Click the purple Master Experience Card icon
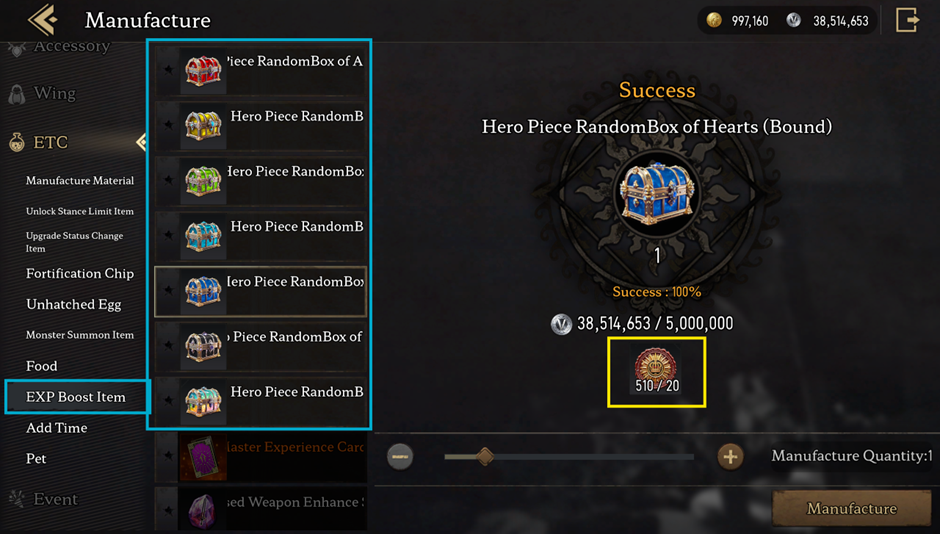 (203, 456)
